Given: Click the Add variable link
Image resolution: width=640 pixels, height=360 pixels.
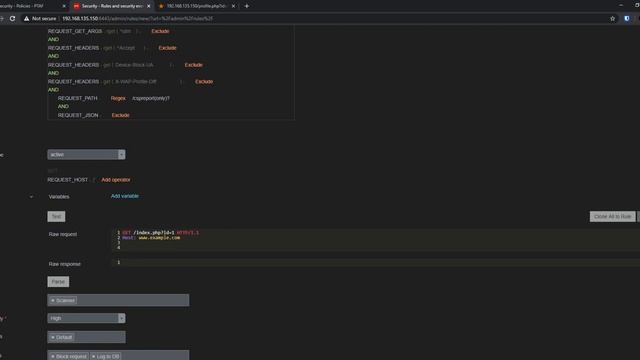Looking at the screenshot, I should coord(125,196).
